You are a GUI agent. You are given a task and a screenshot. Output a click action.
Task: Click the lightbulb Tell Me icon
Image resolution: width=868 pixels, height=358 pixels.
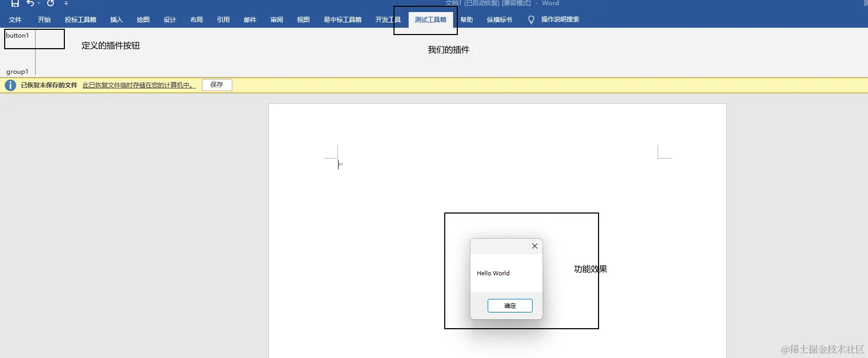(x=532, y=20)
